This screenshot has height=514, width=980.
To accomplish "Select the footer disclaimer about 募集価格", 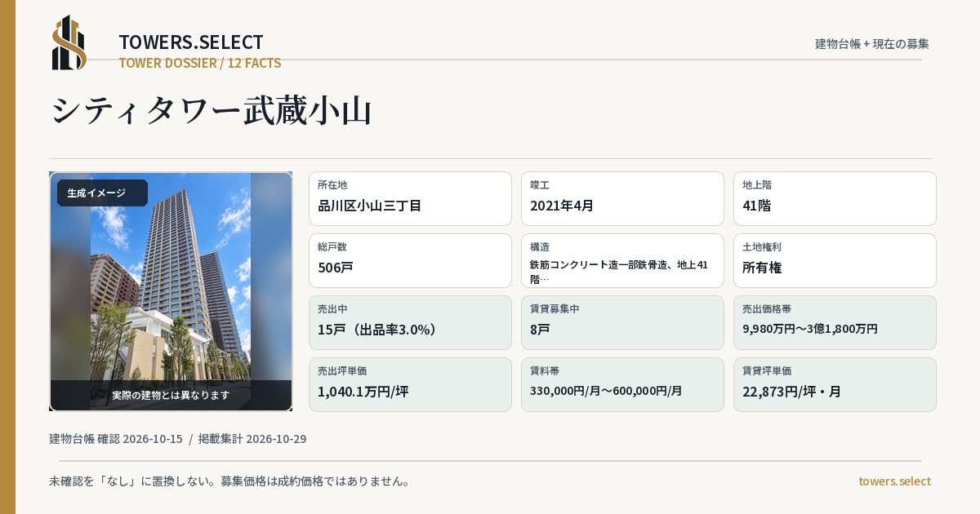I will click(x=229, y=481).
